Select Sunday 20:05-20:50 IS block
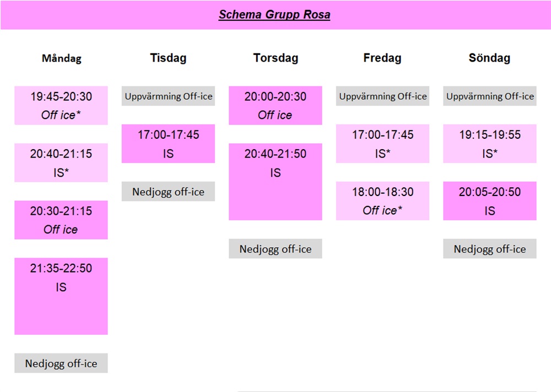Image resolution: width=551 pixels, height=392 pixels. tap(490, 201)
